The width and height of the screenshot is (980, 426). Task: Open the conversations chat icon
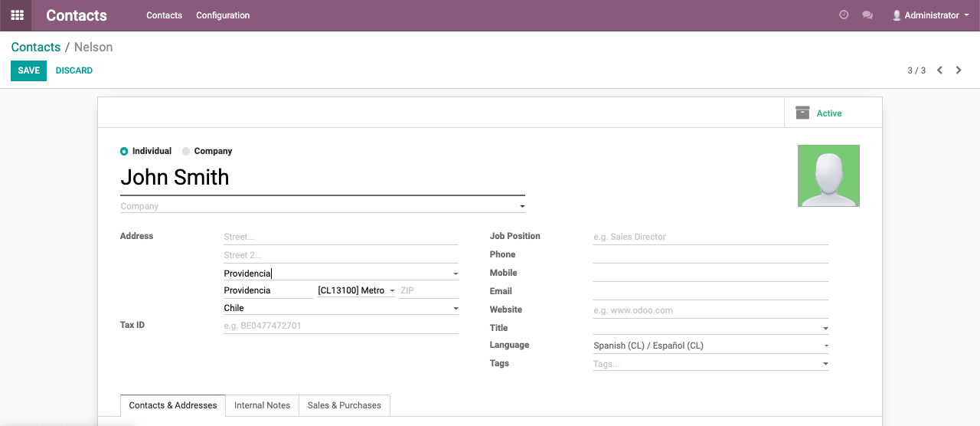tap(867, 15)
